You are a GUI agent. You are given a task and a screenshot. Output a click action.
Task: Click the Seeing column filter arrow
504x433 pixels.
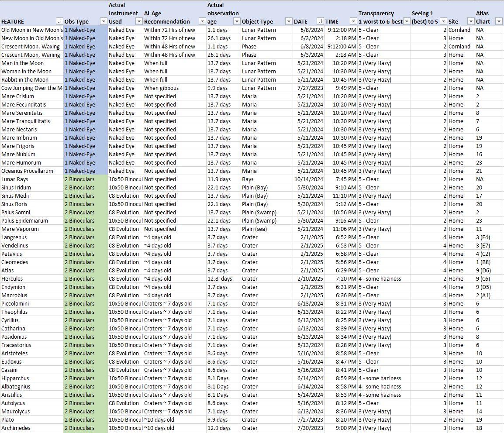click(443, 21)
